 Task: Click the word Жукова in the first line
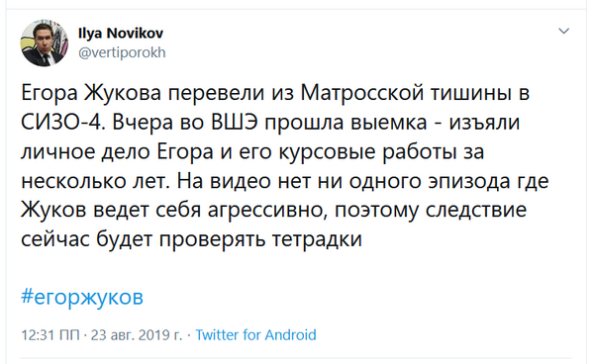tap(123, 93)
